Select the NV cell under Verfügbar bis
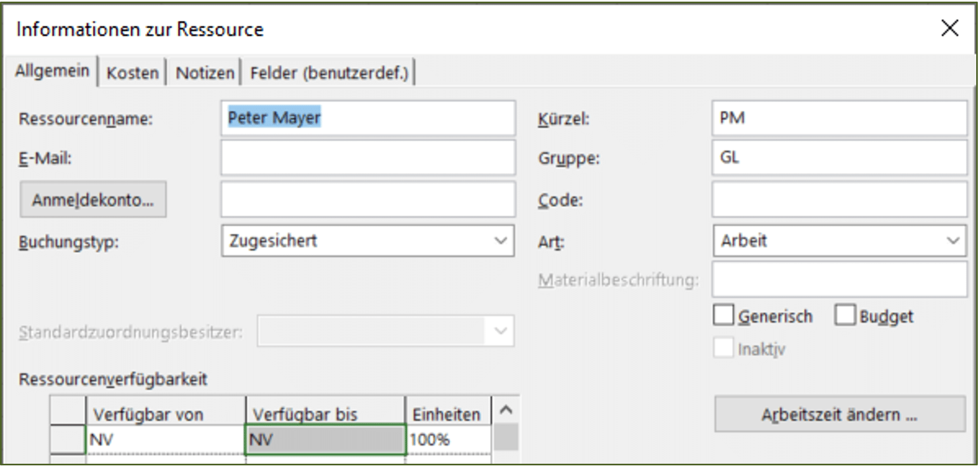980x467 pixels. tap(325, 439)
